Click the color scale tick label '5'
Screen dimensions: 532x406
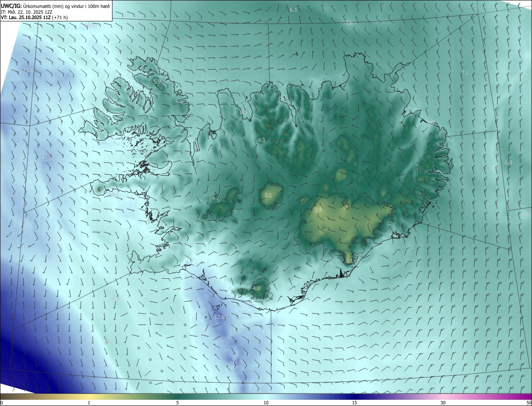click(177, 403)
